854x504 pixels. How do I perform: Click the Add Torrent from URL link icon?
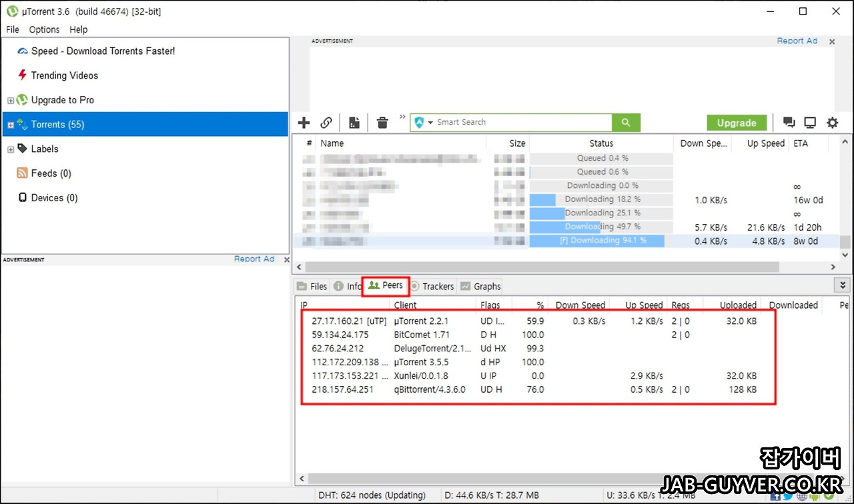coord(326,123)
